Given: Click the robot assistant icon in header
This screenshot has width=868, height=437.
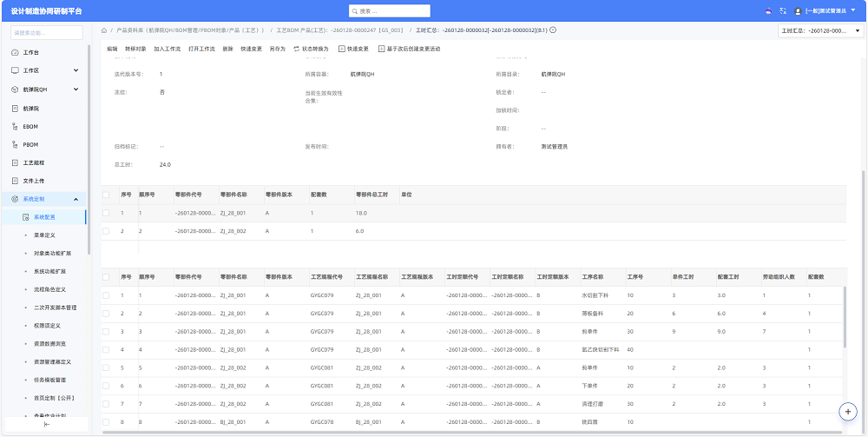Looking at the screenshot, I should pyautogui.click(x=768, y=10).
